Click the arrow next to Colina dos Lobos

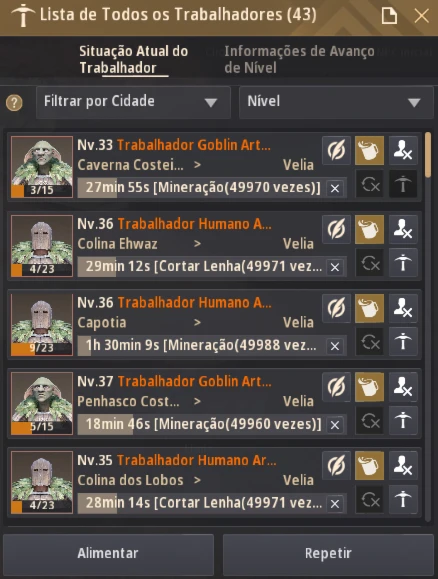pos(197,480)
